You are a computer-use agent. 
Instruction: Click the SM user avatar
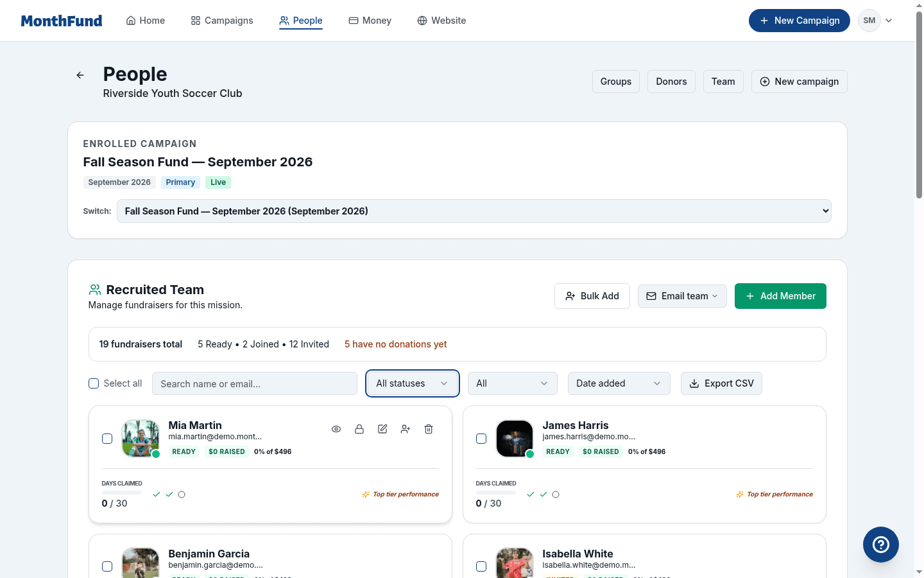[x=869, y=21]
